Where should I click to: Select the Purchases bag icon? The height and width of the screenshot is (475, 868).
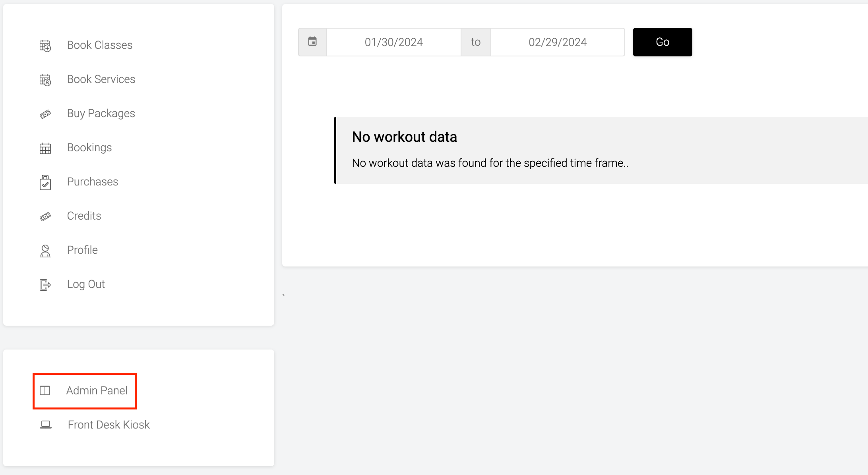(x=45, y=182)
